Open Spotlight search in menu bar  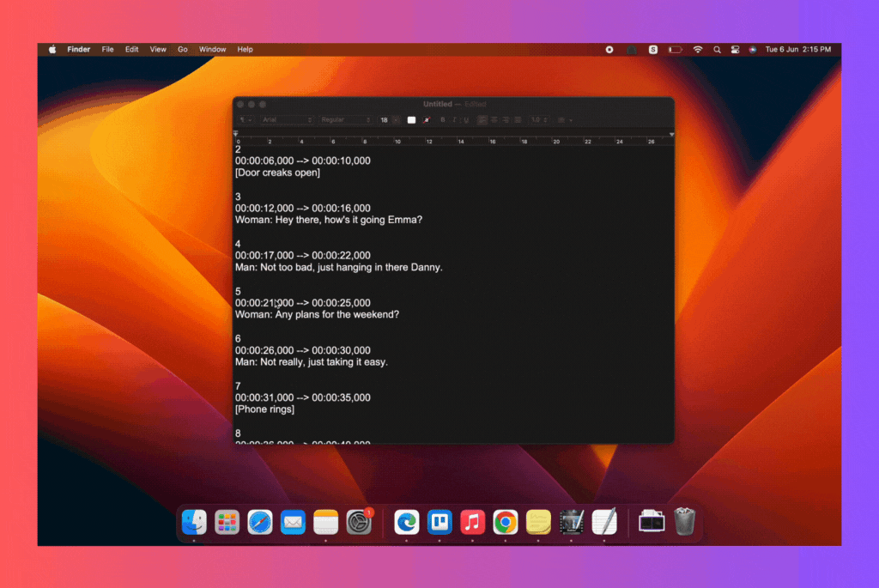[x=717, y=50]
